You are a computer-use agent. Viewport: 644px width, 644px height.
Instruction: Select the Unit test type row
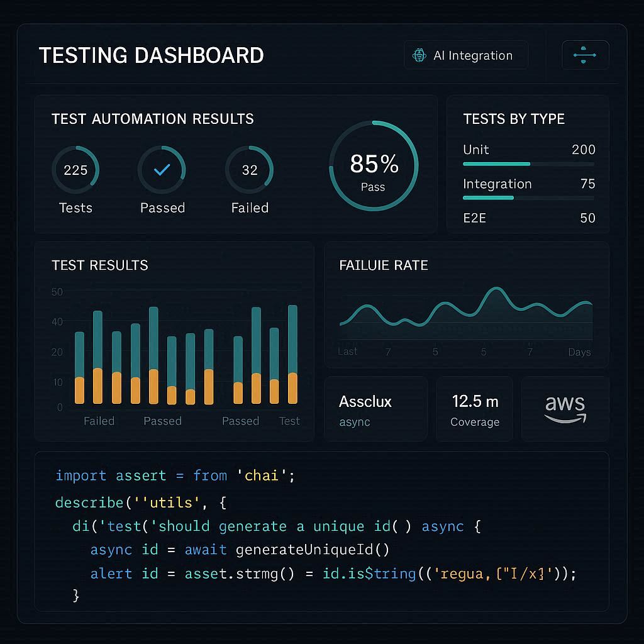(x=528, y=150)
